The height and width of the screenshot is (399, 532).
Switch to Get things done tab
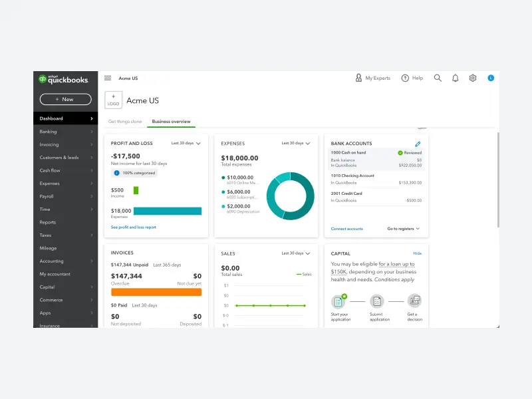point(125,122)
